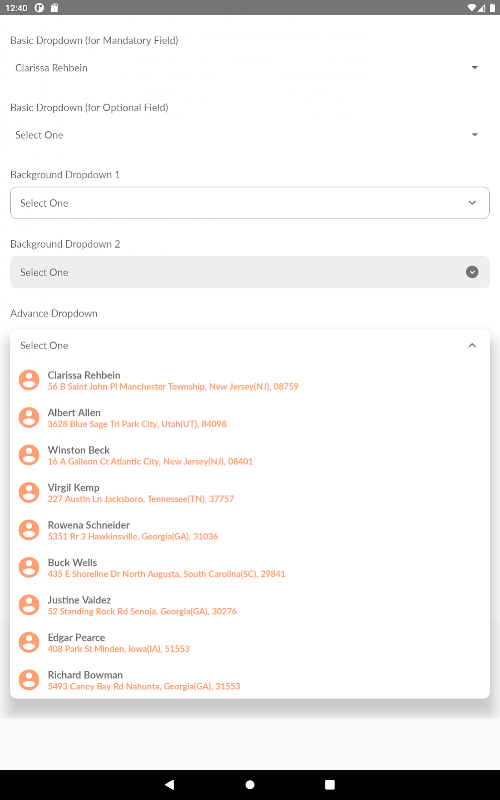The image size is (500, 800).
Task: Choose Justine Valdez's name in the list
Action: point(79,600)
